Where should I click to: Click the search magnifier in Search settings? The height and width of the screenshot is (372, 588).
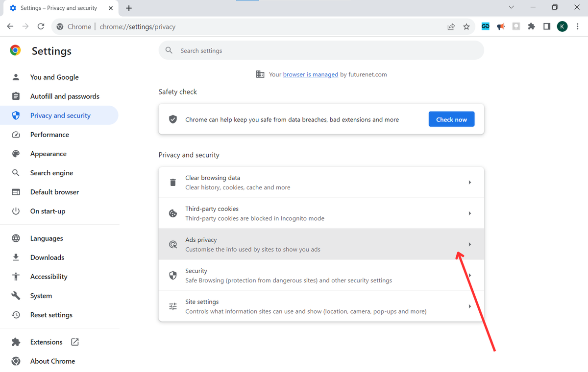[169, 50]
